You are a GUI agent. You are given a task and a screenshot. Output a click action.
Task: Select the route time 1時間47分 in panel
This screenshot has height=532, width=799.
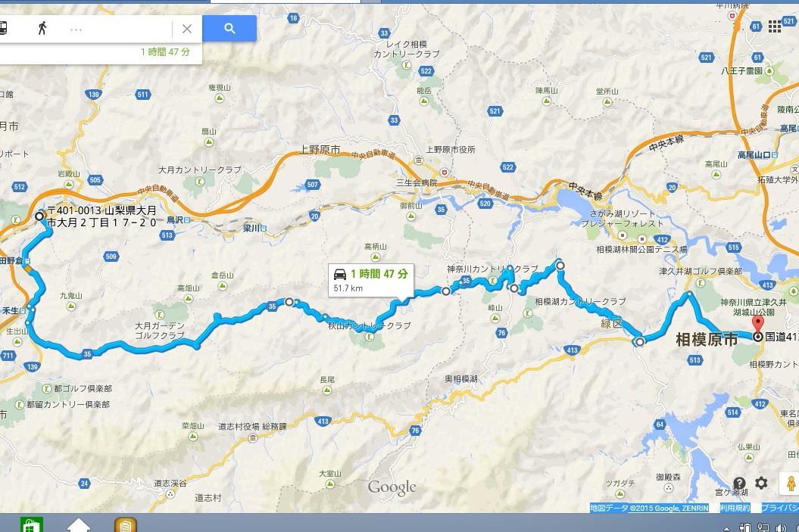pyautogui.click(x=165, y=52)
